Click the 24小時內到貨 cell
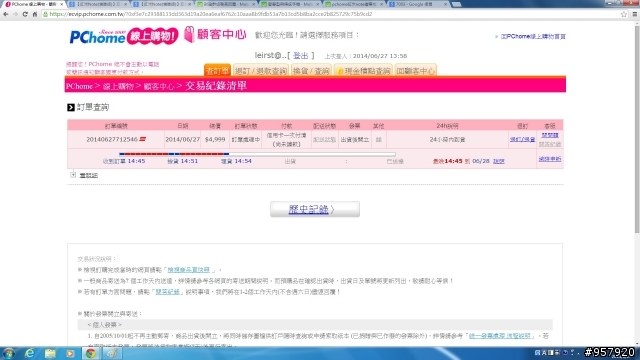640x360 pixels. point(447,140)
